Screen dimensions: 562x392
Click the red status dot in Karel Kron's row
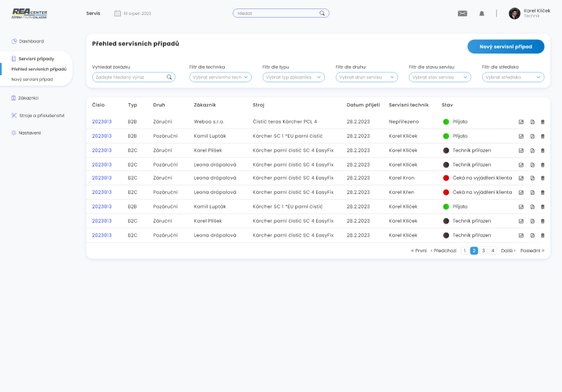446,178
